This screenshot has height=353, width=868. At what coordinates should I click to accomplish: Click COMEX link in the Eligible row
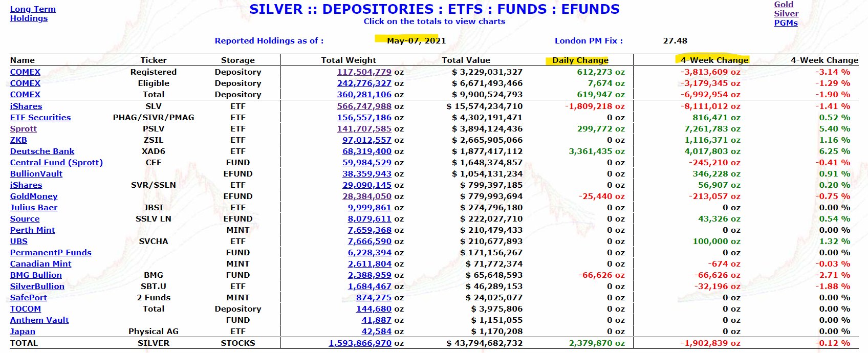(25, 83)
